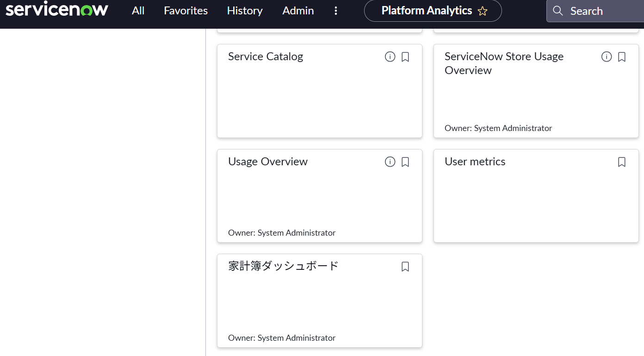Show info for ServiceNow Store Usage Overview
644x356 pixels.
point(607,57)
